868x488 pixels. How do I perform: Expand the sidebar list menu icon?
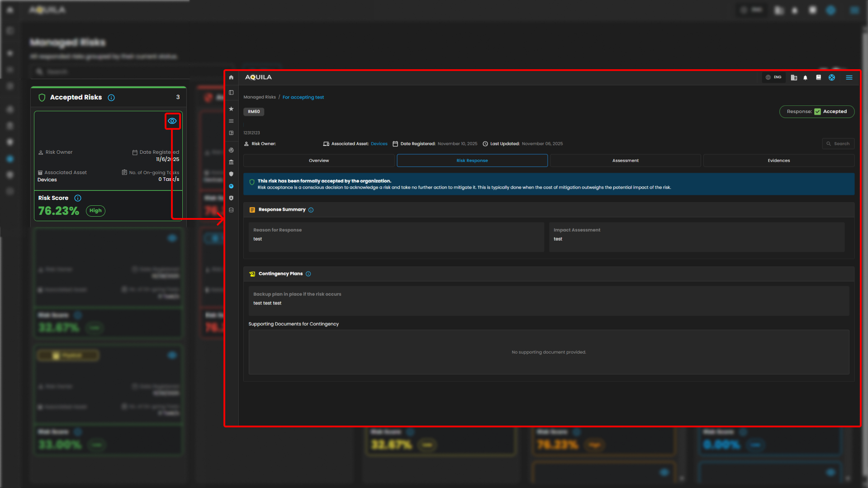231,121
